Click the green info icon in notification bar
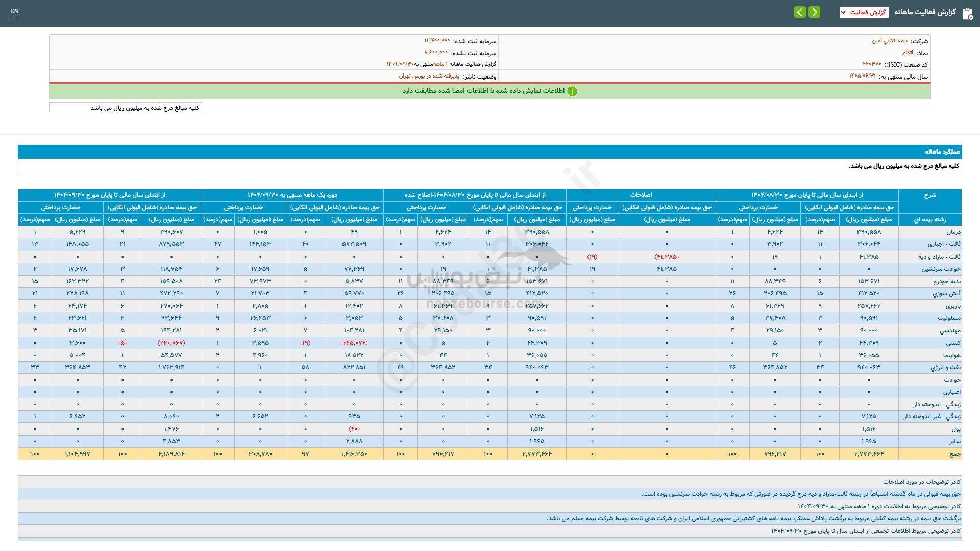The height and width of the screenshot is (551, 980). (572, 91)
